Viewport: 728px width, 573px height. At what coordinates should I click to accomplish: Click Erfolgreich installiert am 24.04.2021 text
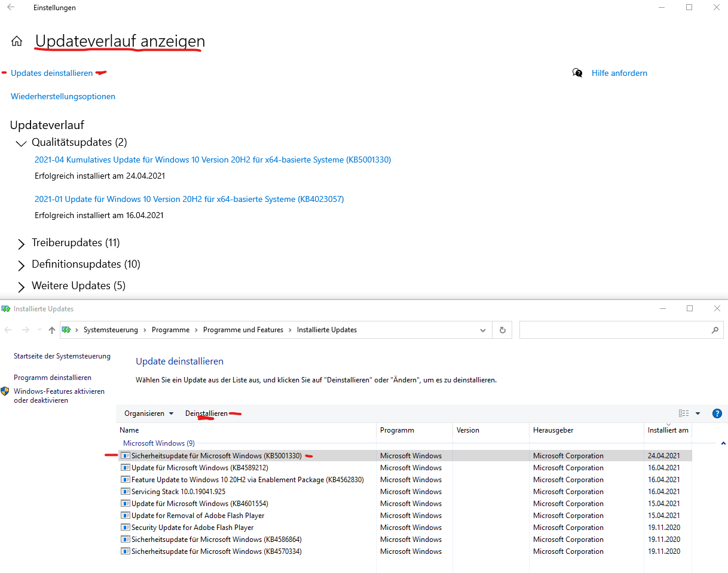pyautogui.click(x=100, y=176)
